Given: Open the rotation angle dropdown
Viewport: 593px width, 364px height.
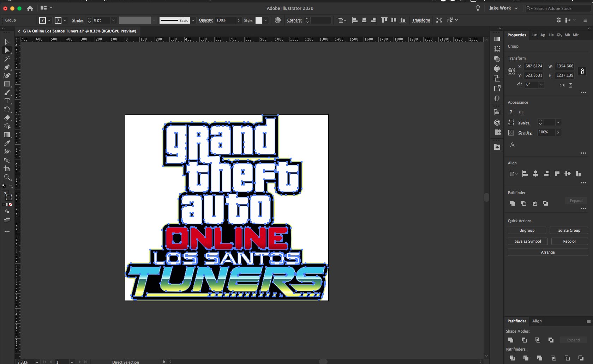Looking at the screenshot, I should 540,85.
